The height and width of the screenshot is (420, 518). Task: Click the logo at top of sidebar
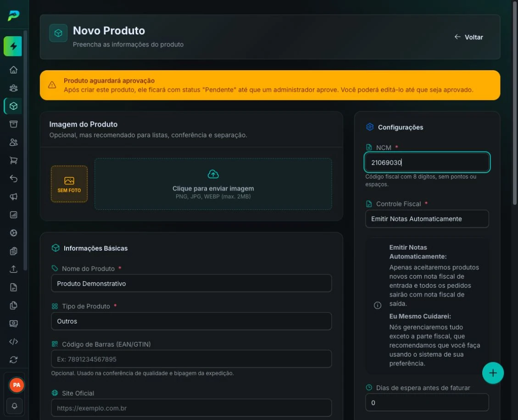(14, 15)
